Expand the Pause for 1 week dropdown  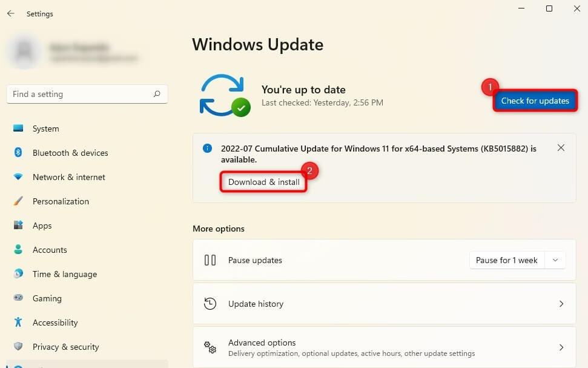(x=555, y=260)
